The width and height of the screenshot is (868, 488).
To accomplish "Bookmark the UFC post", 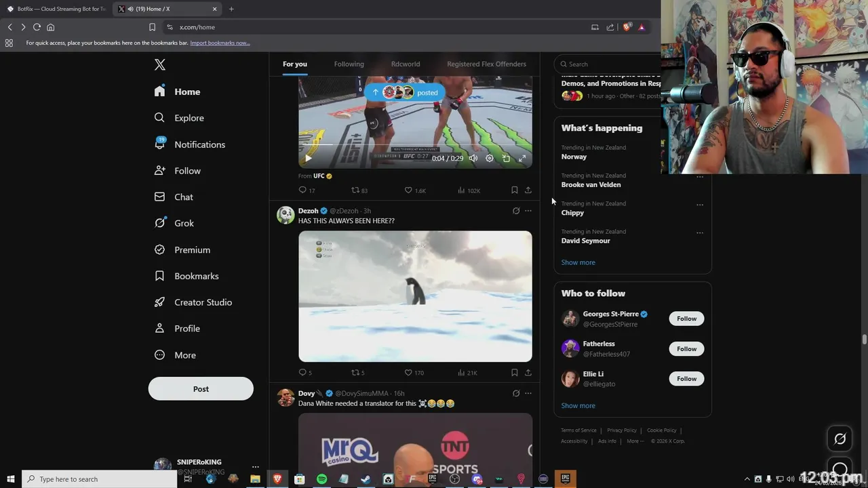I will (x=514, y=190).
